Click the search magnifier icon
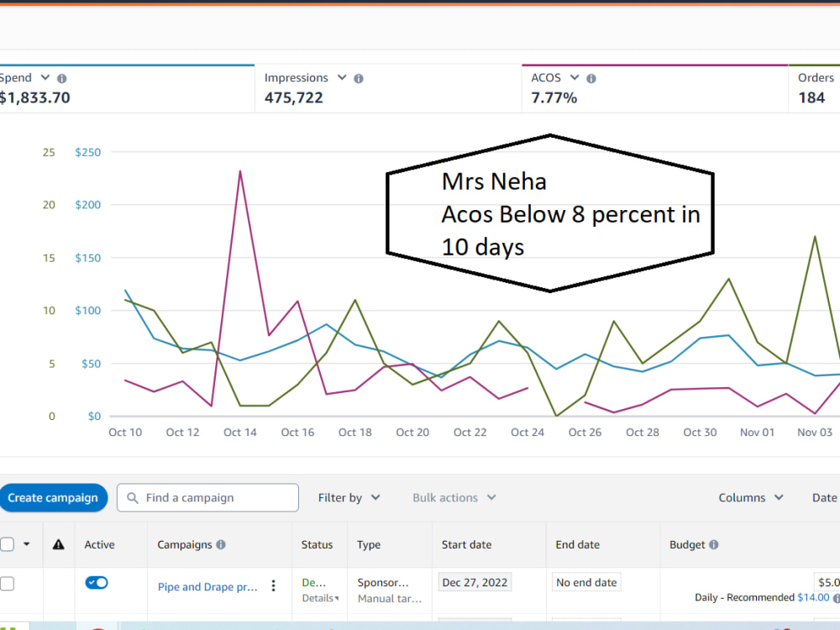The height and width of the screenshot is (630, 840). pos(133,497)
